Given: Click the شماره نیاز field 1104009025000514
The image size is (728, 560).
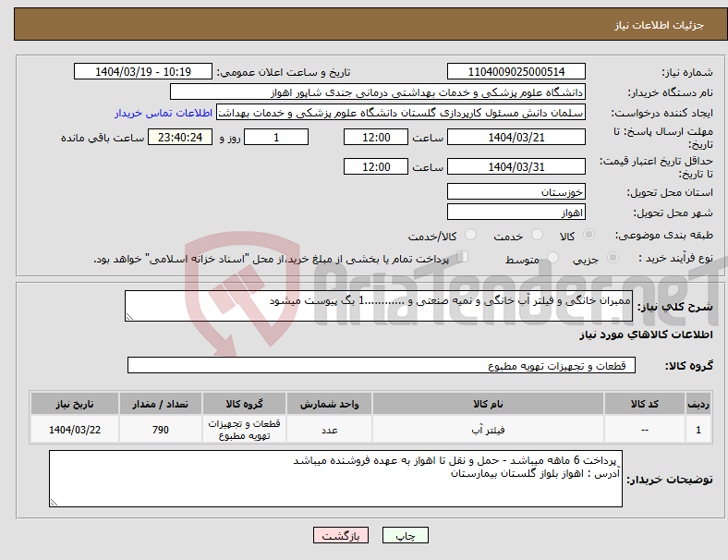Looking at the screenshot, I should coord(516,71).
